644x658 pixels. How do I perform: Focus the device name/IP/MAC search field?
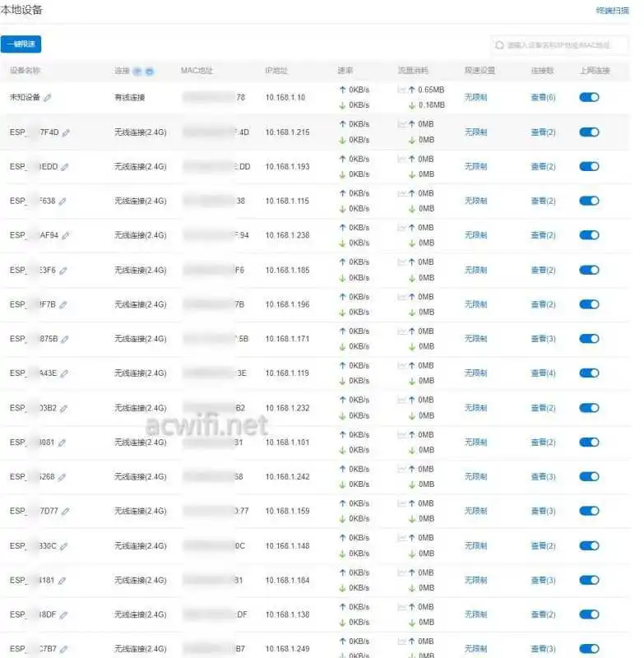coord(564,45)
